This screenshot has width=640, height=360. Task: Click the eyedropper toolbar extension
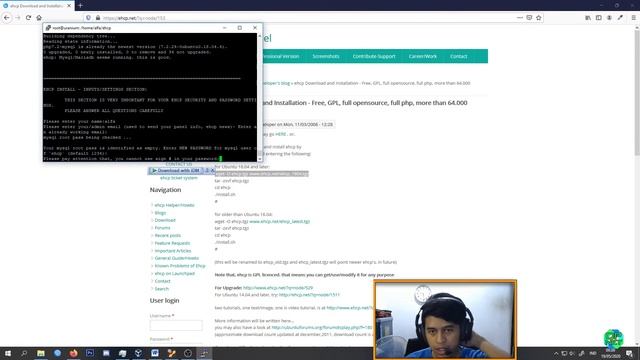pyautogui.click(x=620, y=18)
